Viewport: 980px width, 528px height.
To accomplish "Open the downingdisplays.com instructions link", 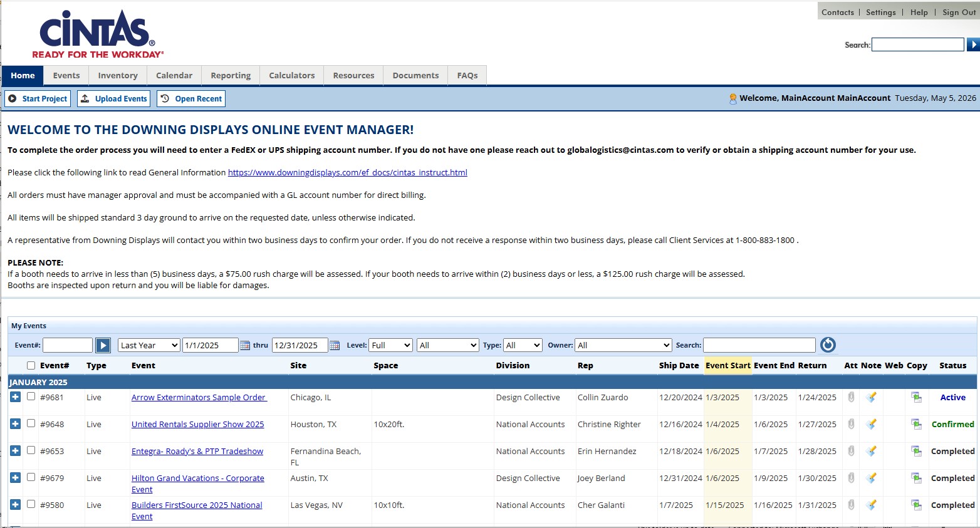I will tap(348, 172).
